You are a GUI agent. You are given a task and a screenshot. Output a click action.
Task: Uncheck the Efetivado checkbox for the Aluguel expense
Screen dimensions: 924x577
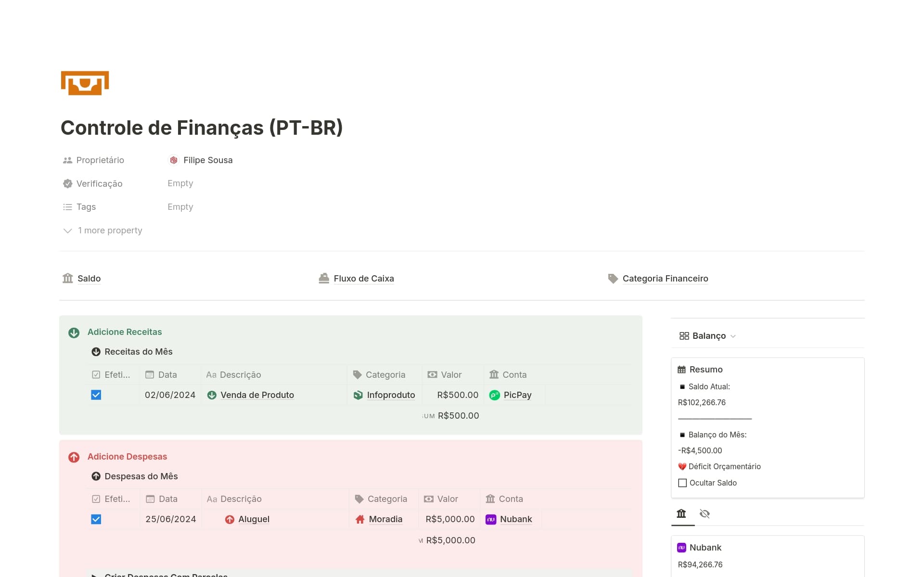click(96, 519)
